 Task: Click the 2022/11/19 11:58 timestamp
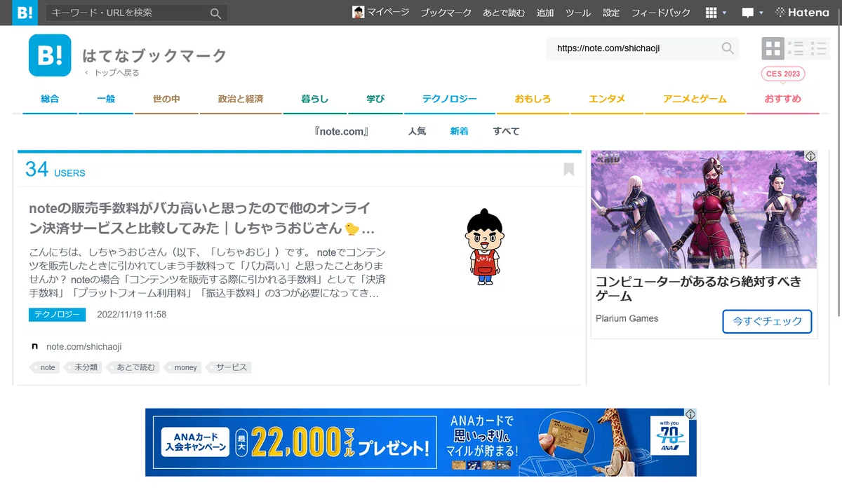pyautogui.click(x=131, y=315)
